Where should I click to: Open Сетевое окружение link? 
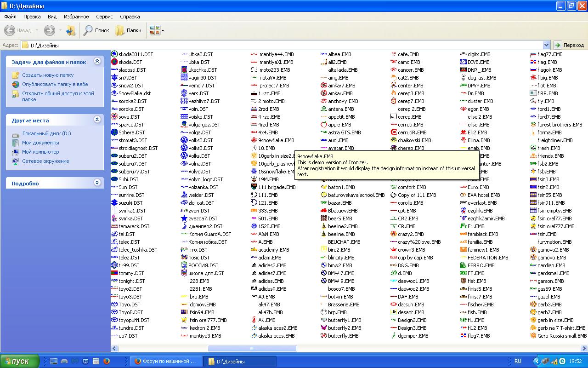(x=45, y=161)
